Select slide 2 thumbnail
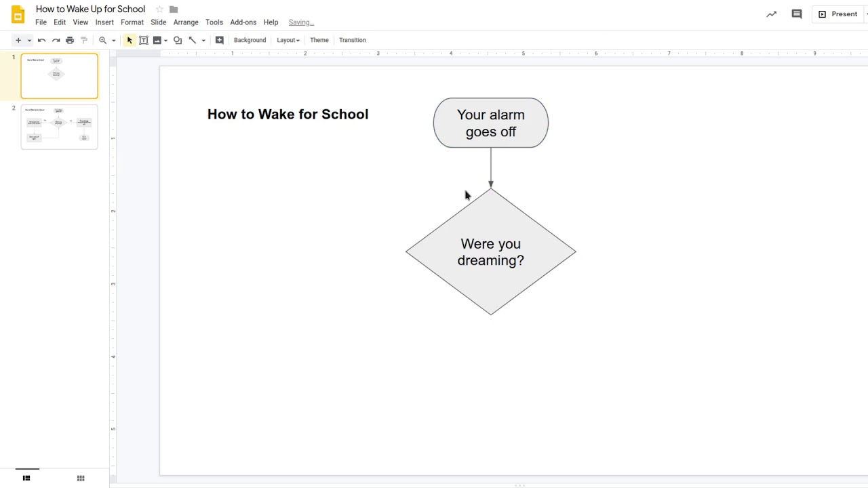 coord(60,127)
